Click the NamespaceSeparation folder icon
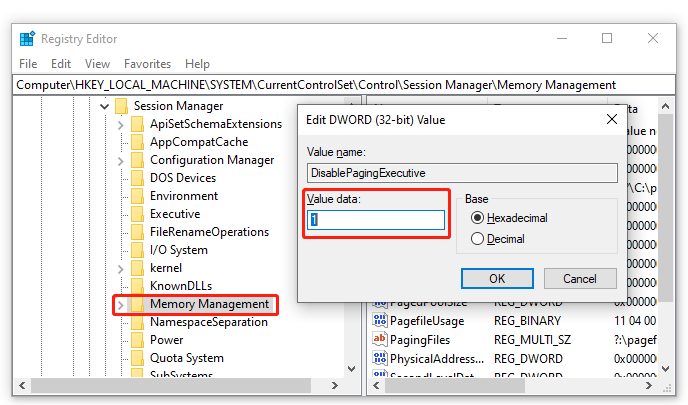Viewport: 688px width, 405px height. tap(137, 323)
